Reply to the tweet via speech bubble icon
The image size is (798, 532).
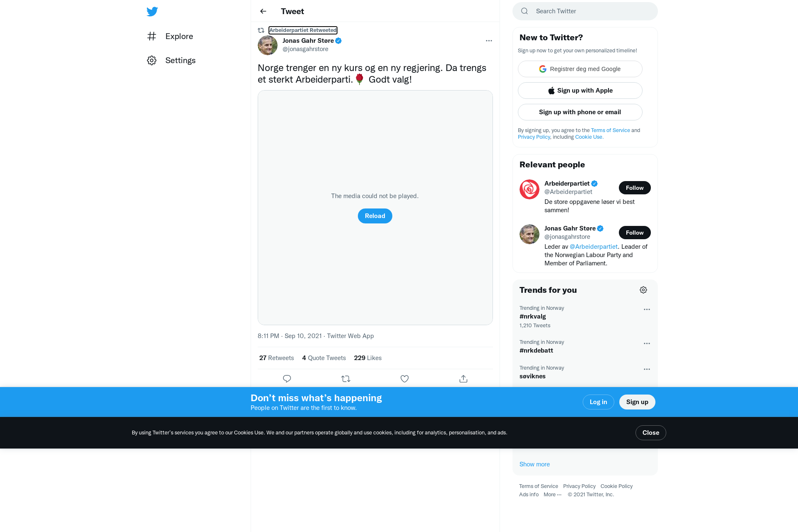tap(287, 379)
